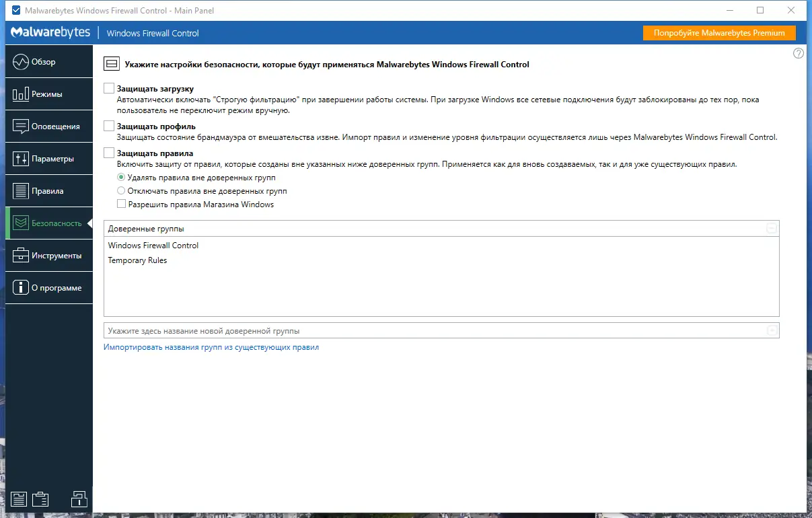Open the Rules Panel icon at sidebar bottom
This screenshot has height=518, width=812.
click(19, 498)
